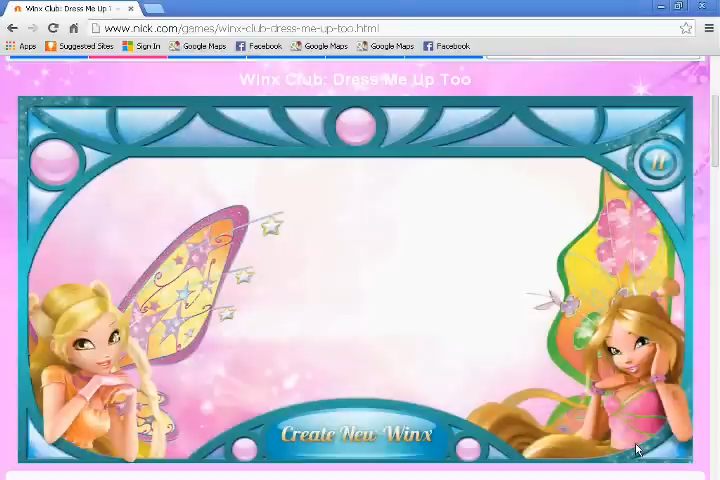Go back with the browser back arrow

click(12, 28)
